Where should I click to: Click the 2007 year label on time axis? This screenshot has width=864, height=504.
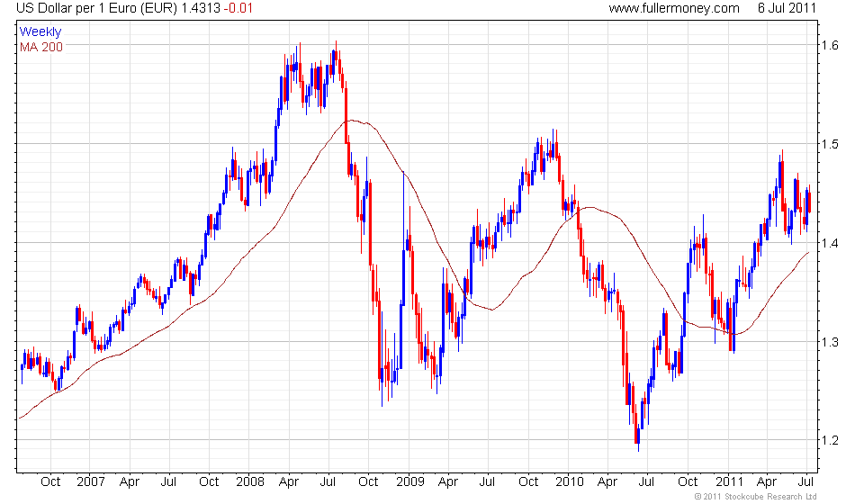pyautogui.click(x=90, y=482)
